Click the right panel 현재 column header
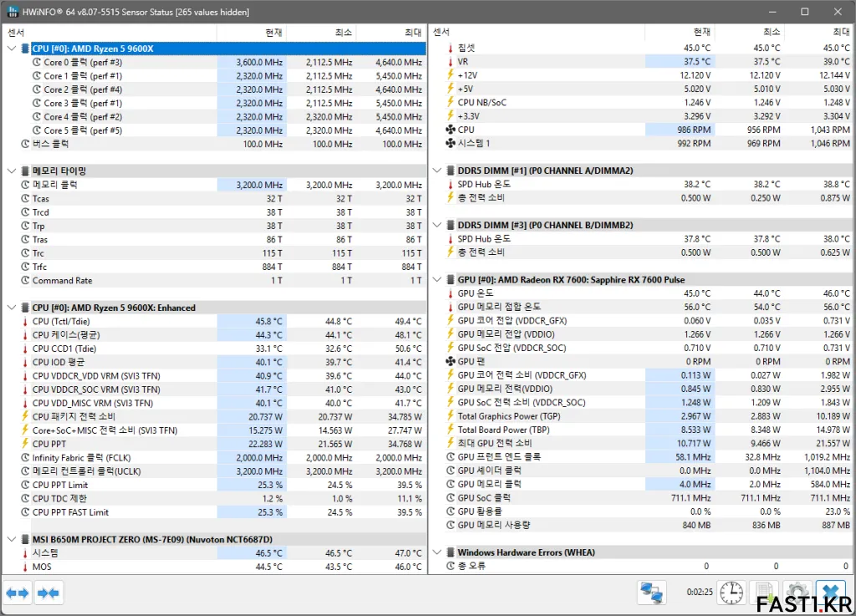The image size is (856, 616). tap(680, 33)
